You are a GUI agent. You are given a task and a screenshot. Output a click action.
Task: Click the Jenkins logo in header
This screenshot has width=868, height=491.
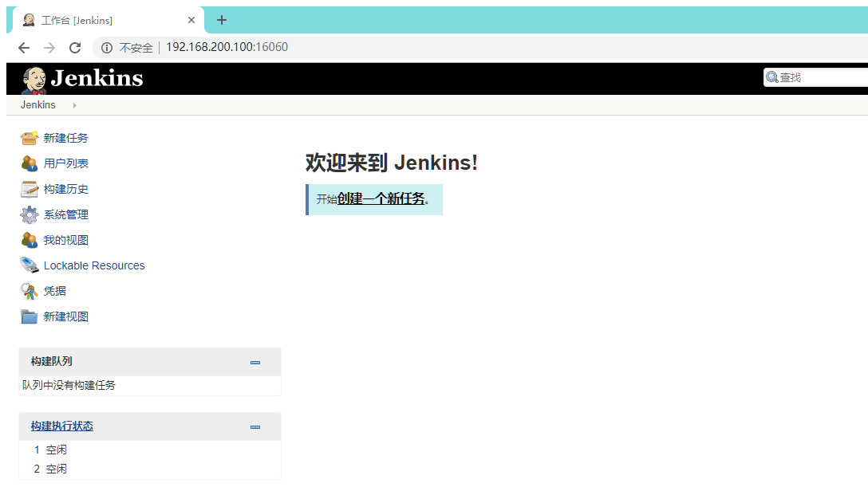[82, 78]
